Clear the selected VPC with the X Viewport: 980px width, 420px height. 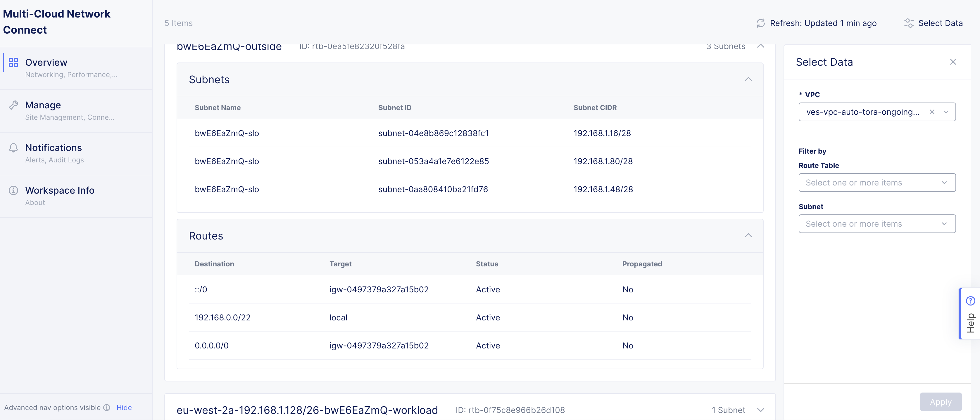point(932,112)
